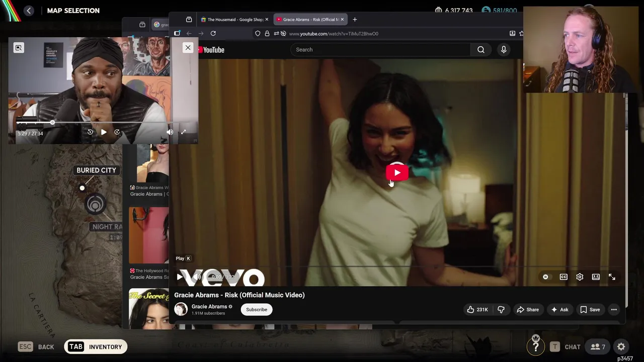The height and width of the screenshot is (362, 644).
Task: Mute the picture-in-picture video audio
Action: tap(170, 132)
